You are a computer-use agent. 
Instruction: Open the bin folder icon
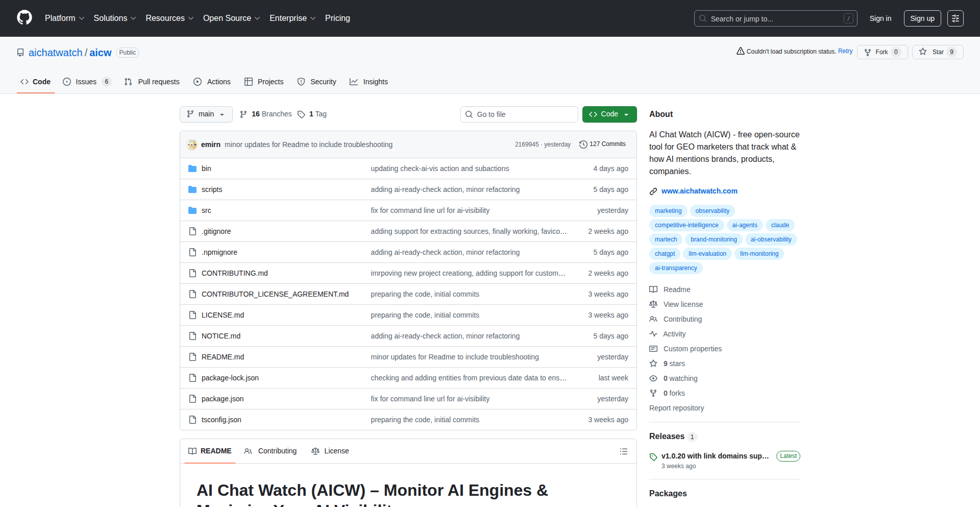192,168
